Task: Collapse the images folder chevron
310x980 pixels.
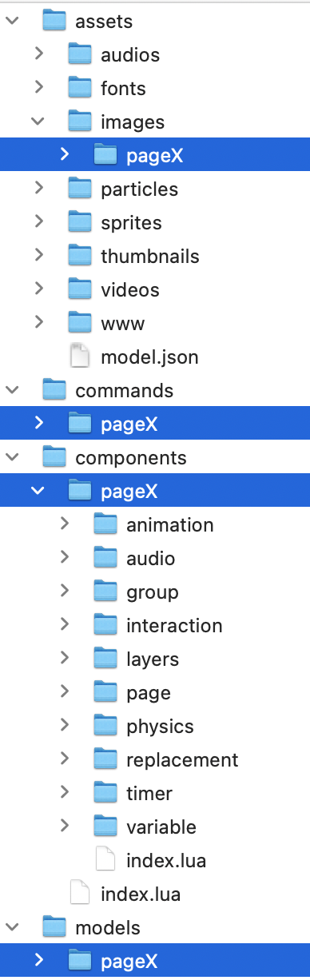Action: [38, 122]
